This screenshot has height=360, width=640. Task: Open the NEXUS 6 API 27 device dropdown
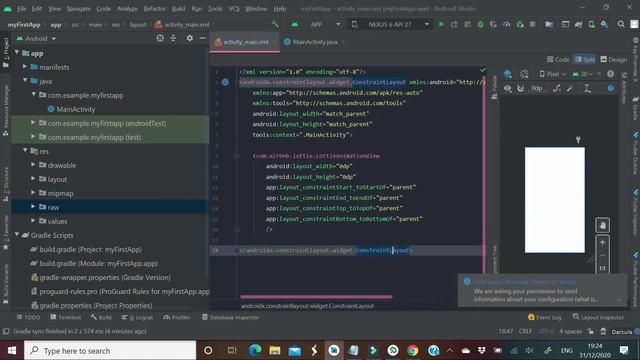pos(390,24)
